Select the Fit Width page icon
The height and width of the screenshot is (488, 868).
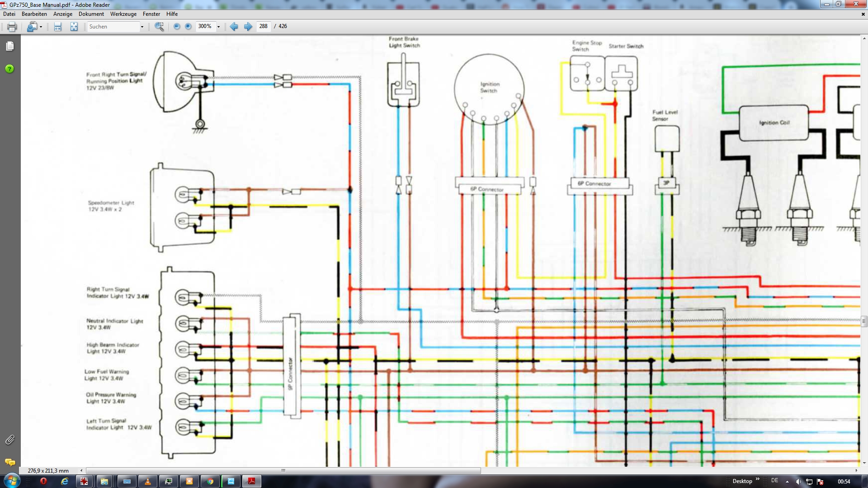(57, 27)
